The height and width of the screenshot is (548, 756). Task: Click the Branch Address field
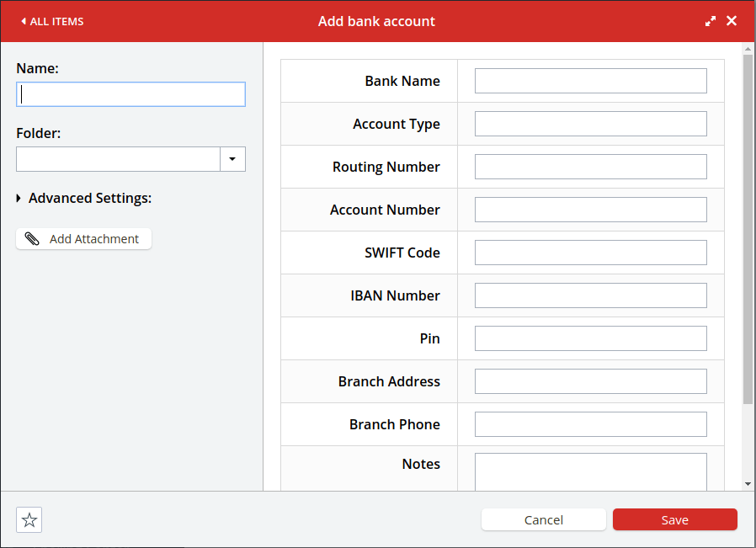pyautogui.click(x=591, y=381)
